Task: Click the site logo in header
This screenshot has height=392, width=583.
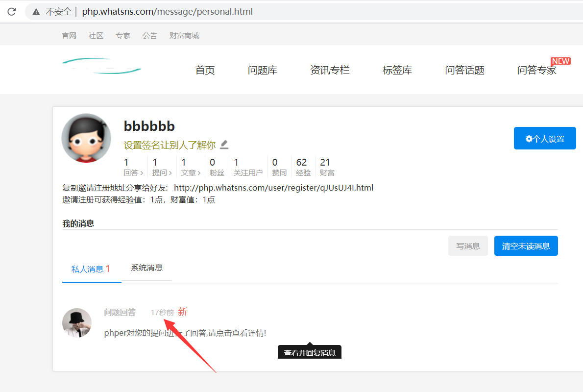Action: point(101,67)
